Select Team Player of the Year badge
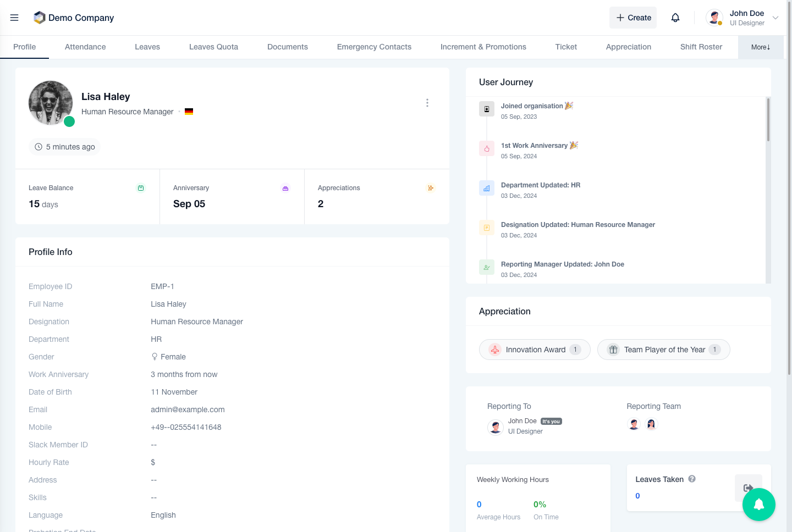 click(x=663, y=350)
